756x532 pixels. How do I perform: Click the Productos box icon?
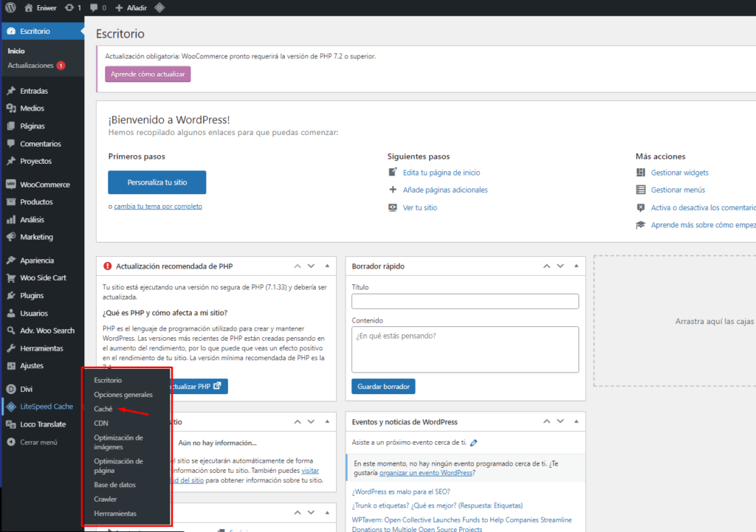click(11, 202)
